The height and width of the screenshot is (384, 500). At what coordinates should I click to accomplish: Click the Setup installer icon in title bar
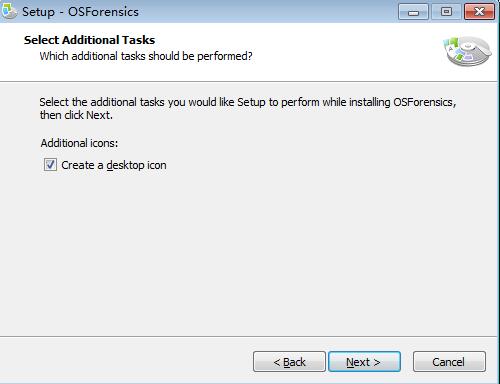[9, 11]
